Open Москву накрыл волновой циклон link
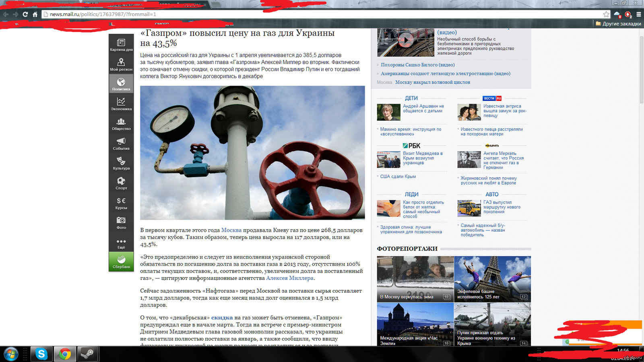The height and width of the screenshot is (362, 644). pyautogui.click(x=433, y=82)
